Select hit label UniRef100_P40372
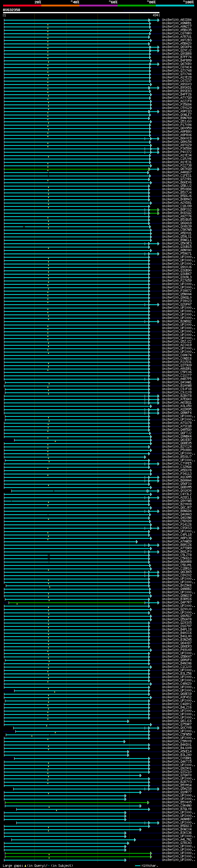 point(177,151)
